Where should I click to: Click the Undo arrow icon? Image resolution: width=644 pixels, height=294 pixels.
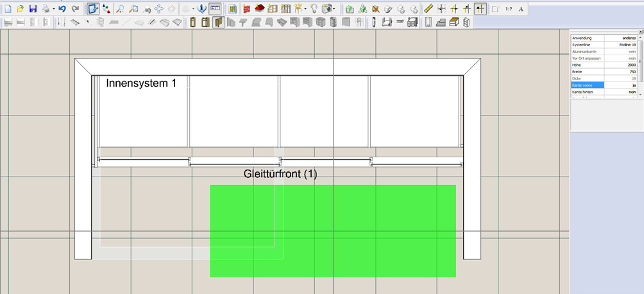[x=62, y=9]
